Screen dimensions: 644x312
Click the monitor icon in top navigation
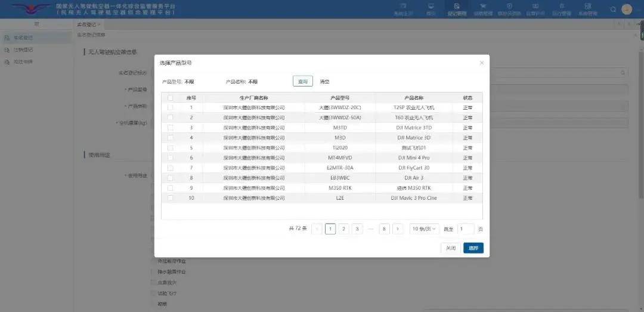click(x=431, y=6)
